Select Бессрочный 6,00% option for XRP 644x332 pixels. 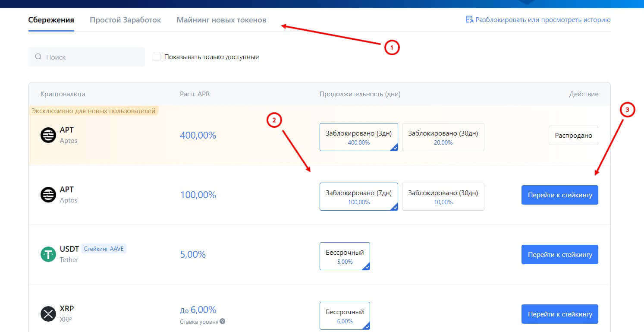[x=345, y=316]
